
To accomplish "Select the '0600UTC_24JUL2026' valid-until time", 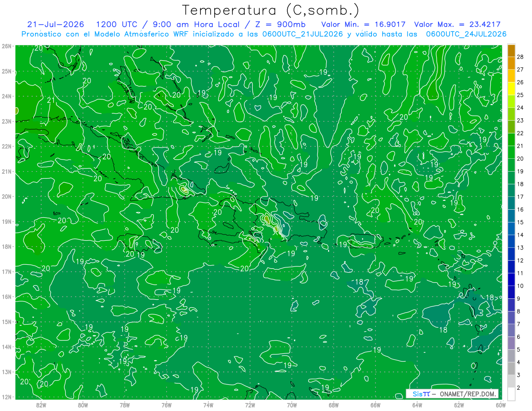I will (x=466, y=34).
